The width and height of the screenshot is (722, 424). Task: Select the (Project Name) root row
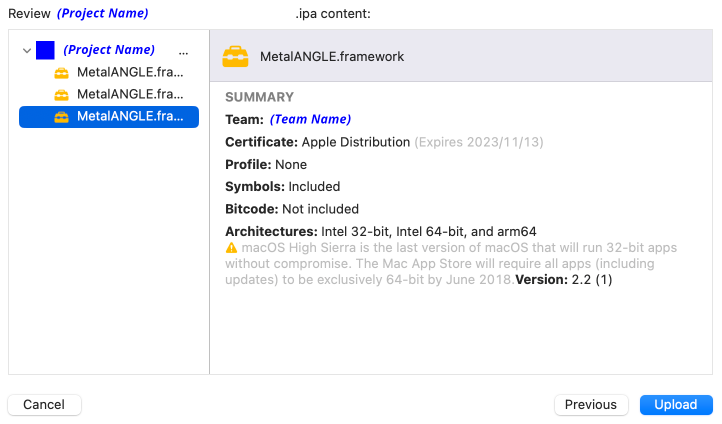pyautogui.click(x=109, y=50)
